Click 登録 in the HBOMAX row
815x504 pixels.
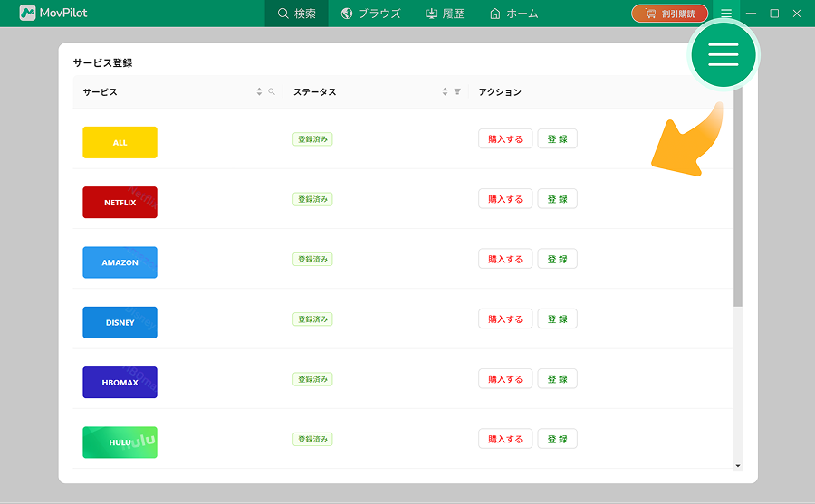pos(557,379)
